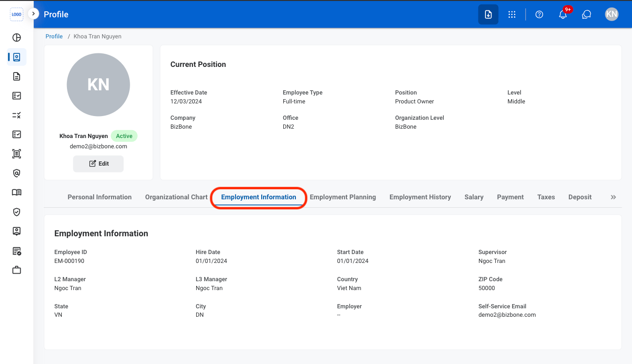Screen dimensions: 632x364
Task: Open the apps grid icon
Action: (512, 15)
